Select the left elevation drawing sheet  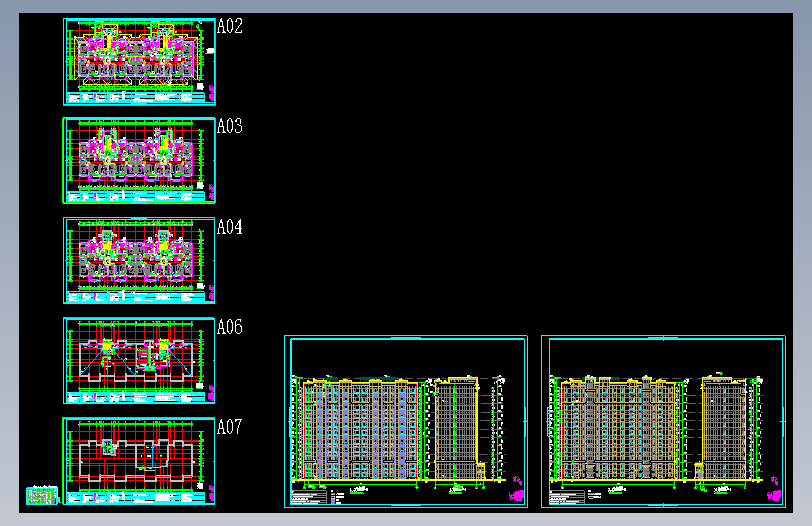point(406,421)
